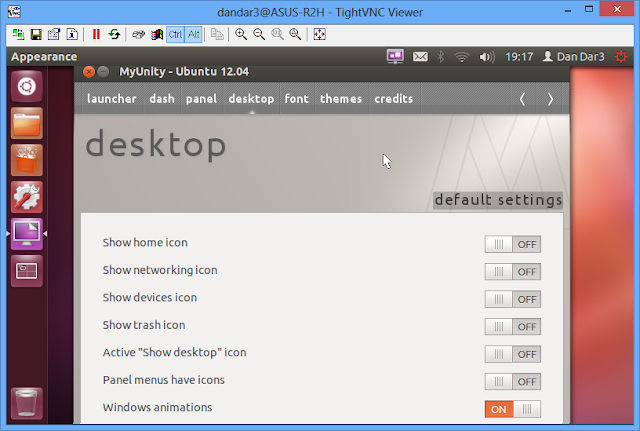Minimize the MyUnity window with the grey button
This screenshot has height=431, width=640.
click(104, 72)
